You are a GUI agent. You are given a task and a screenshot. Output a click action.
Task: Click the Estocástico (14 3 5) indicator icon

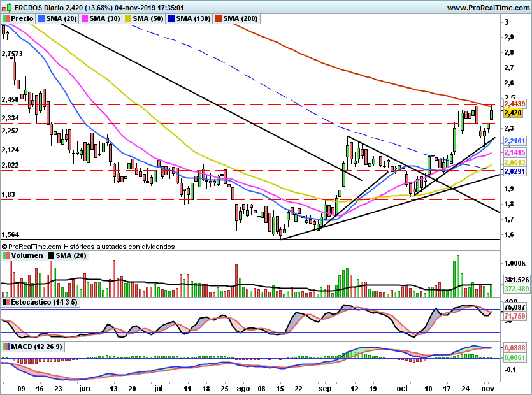[x=6, y=302]
